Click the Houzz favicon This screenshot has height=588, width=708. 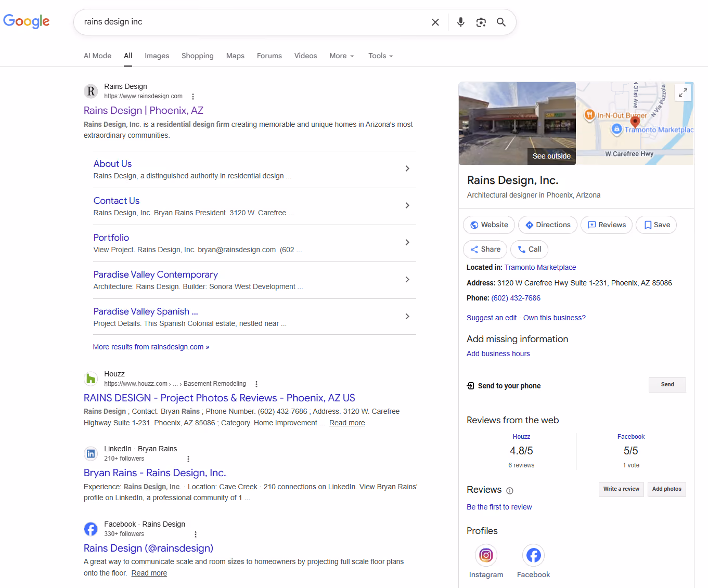(x=91, y=379)
